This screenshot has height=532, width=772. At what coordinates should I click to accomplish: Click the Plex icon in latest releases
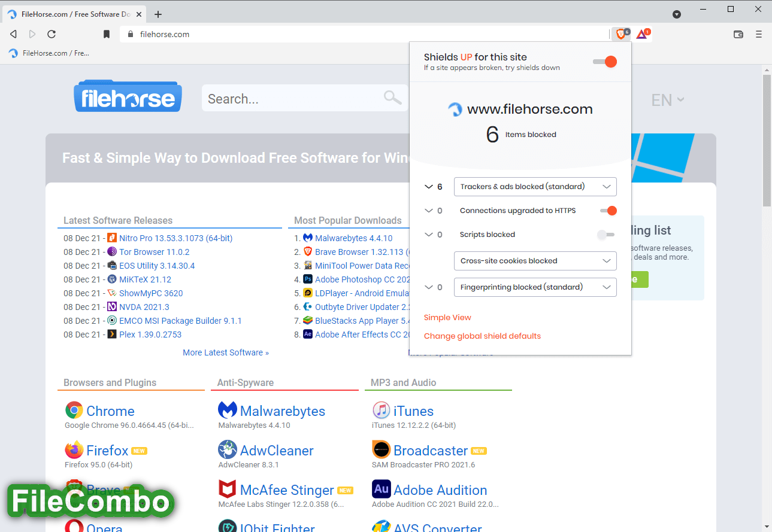[x=112, y=335]
